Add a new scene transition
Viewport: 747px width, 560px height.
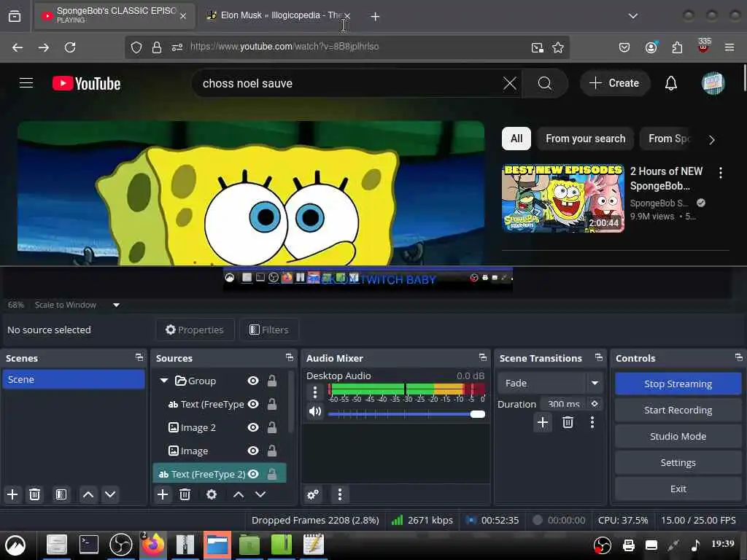coord(543,422)
